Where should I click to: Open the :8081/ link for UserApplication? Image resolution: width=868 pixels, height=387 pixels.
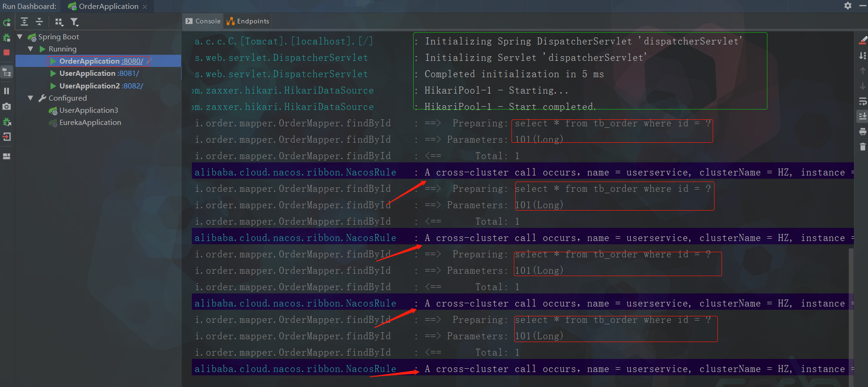click(128, 73)
